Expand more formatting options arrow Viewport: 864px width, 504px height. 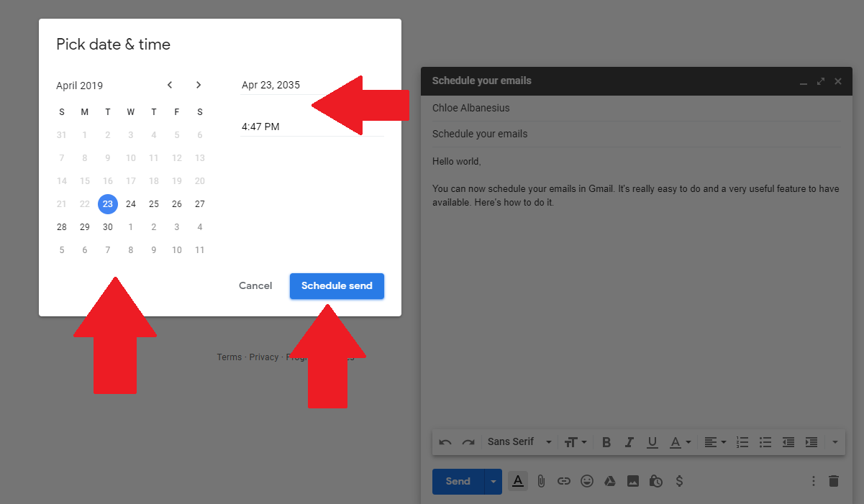[x=835, y=442]
